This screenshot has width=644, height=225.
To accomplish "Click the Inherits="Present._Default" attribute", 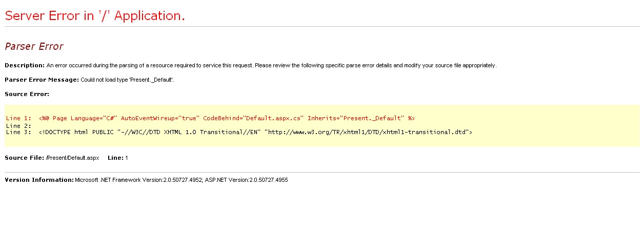I will click(x=354, y=118).
